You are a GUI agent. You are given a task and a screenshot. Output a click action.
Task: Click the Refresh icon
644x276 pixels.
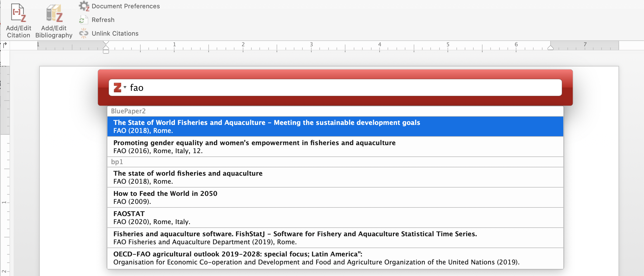pos(83,20)
